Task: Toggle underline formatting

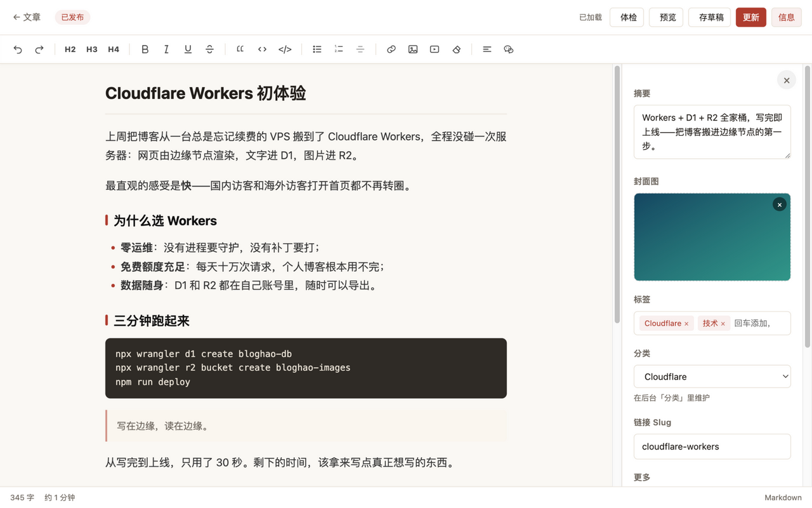Action: point(188,50)
